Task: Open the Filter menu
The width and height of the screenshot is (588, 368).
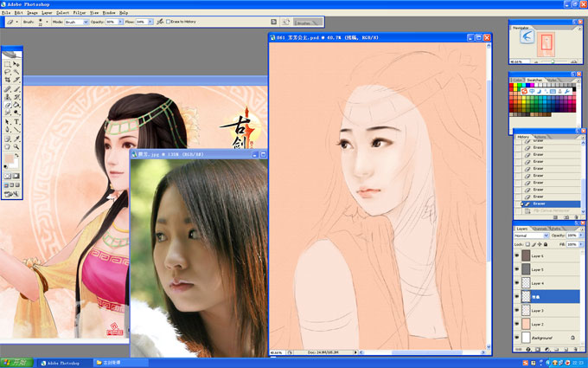Action: point(80,12)
